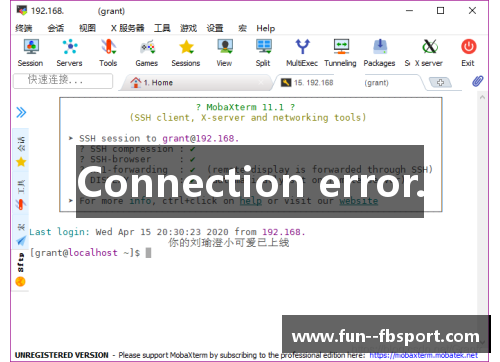Open the sidebar tools knife icon
Image resolution: width=500 pixels, height=362 pixels.
click(21, 204)
